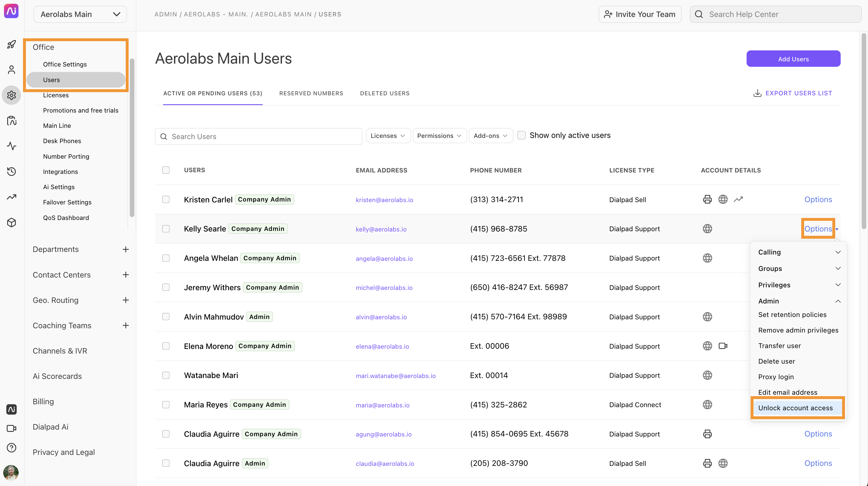Check the Kelly Searle row checkbox

tap(166, 228)
